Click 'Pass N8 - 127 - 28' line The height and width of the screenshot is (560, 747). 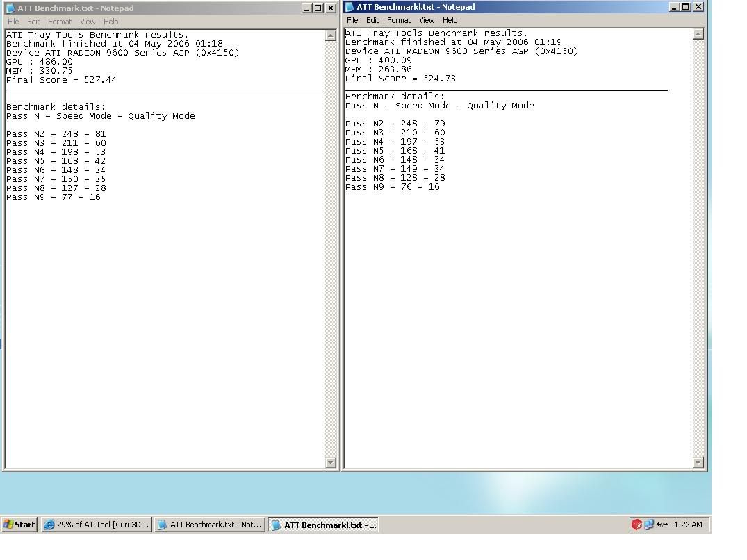pos(56,188)
